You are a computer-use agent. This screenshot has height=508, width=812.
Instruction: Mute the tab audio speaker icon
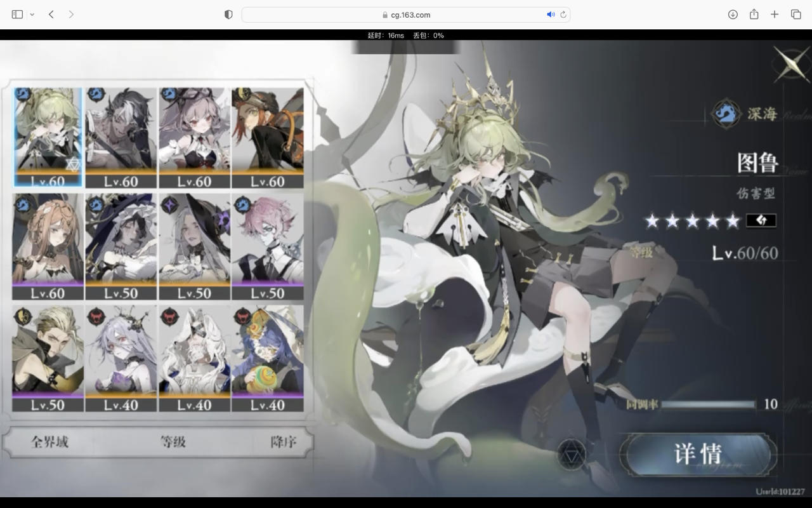551,15
